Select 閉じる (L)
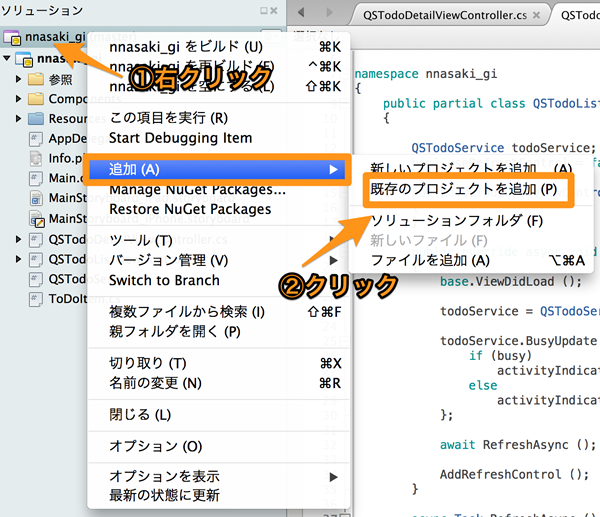The image size is (600, 517). [218, 415]
